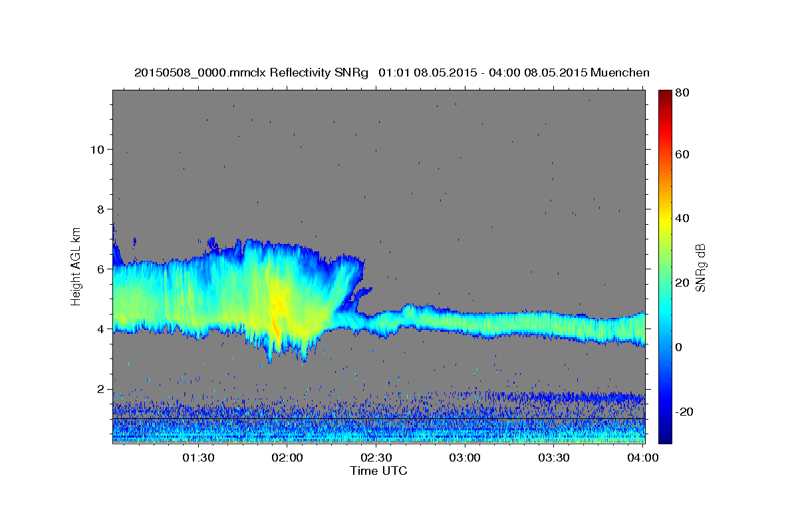Click the colorbar value 60

(681, 154)
